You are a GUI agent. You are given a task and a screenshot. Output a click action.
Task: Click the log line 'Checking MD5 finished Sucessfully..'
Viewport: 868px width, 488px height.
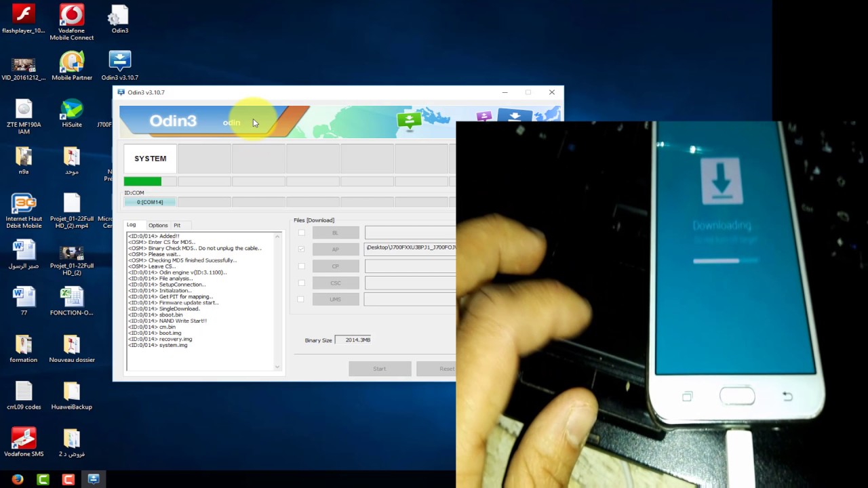tap(182, 260)
